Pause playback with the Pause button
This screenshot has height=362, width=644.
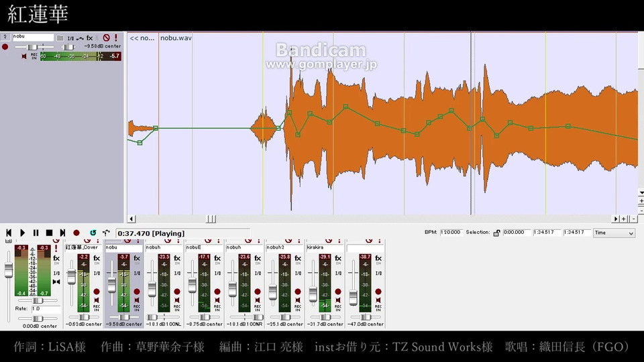pyautogui.click(x=36, y=233)
